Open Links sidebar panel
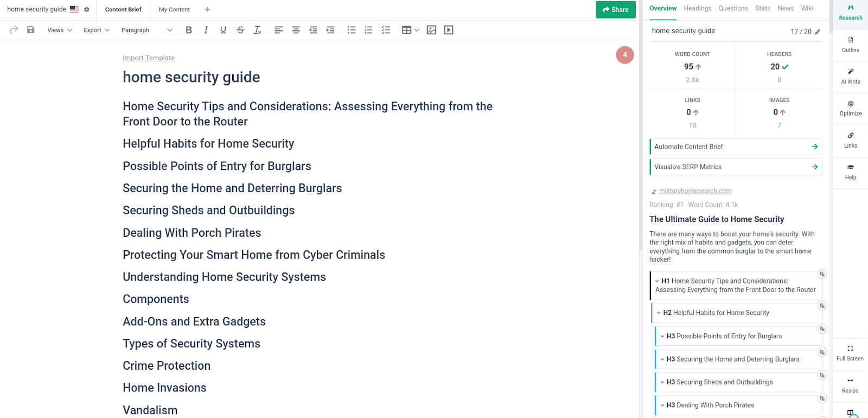 point(851,140)
